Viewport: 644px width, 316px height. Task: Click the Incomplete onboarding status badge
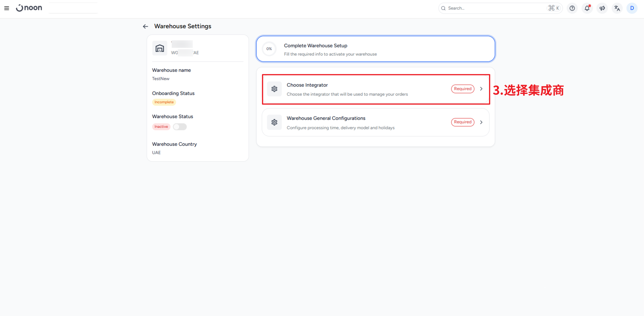pyautogui.click(x=164, y=102)
